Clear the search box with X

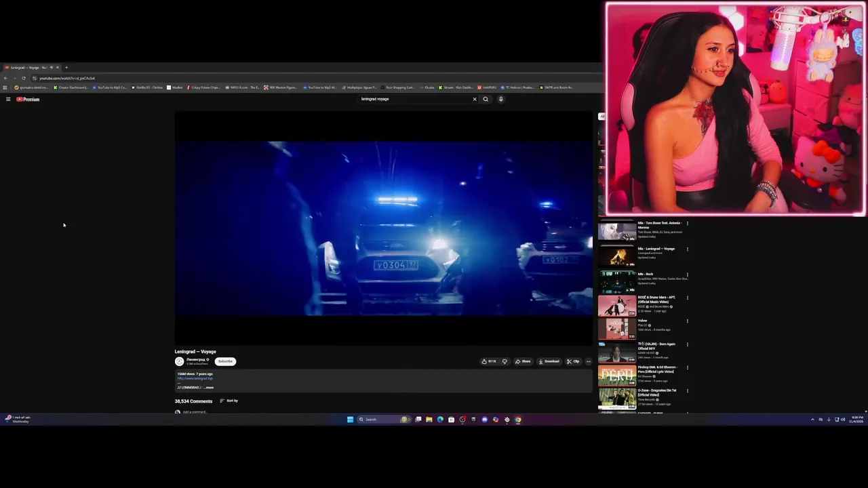click(475, 99)
